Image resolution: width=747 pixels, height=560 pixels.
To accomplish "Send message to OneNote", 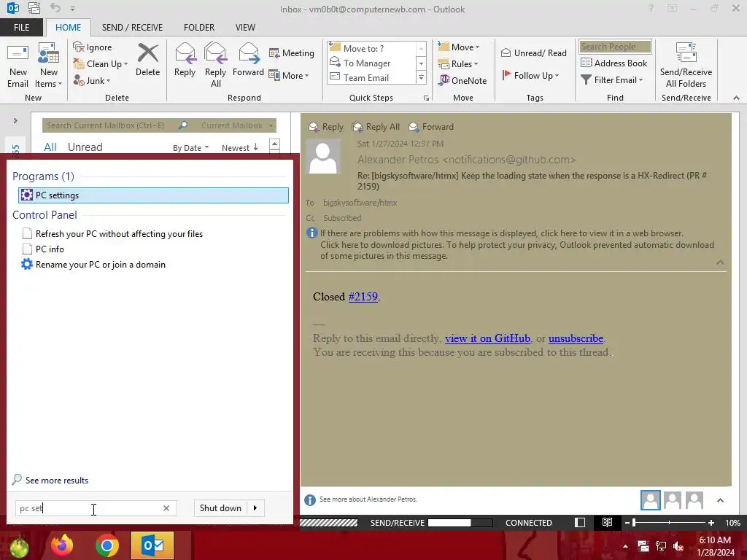I will point(462,80).
